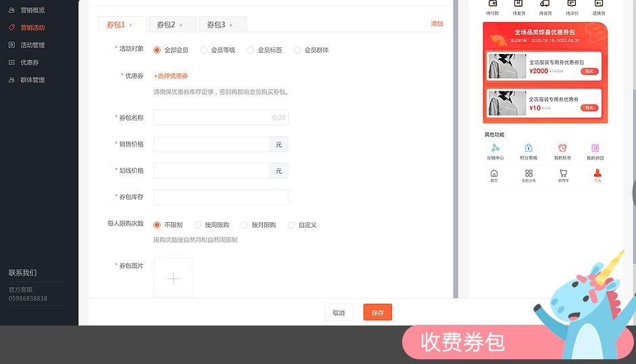Open 分销中心 icon in phone preview
This screenshot has width=636, height=364.
495,149
